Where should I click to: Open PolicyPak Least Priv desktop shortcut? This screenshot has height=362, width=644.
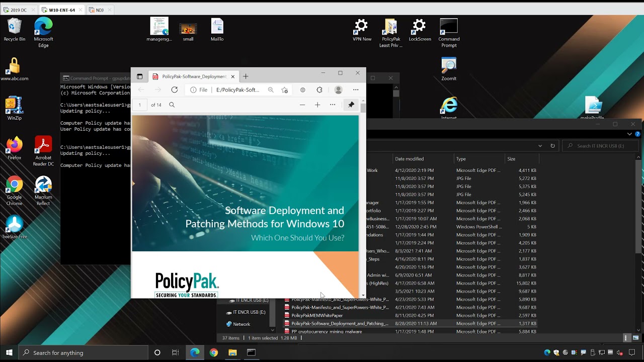(x=391, y=33)
